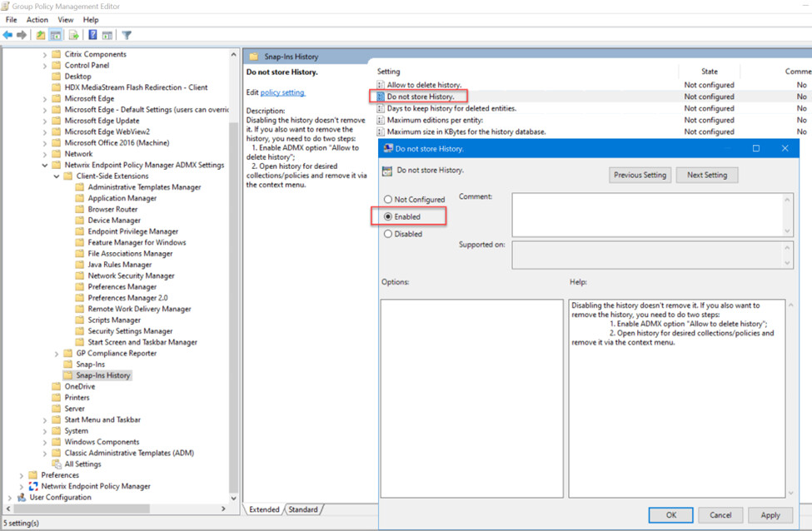Viewport: 812px width, 531px height.
Task: Click the Next Setting button
Action: pyautogui.click(x=706, y=175)
